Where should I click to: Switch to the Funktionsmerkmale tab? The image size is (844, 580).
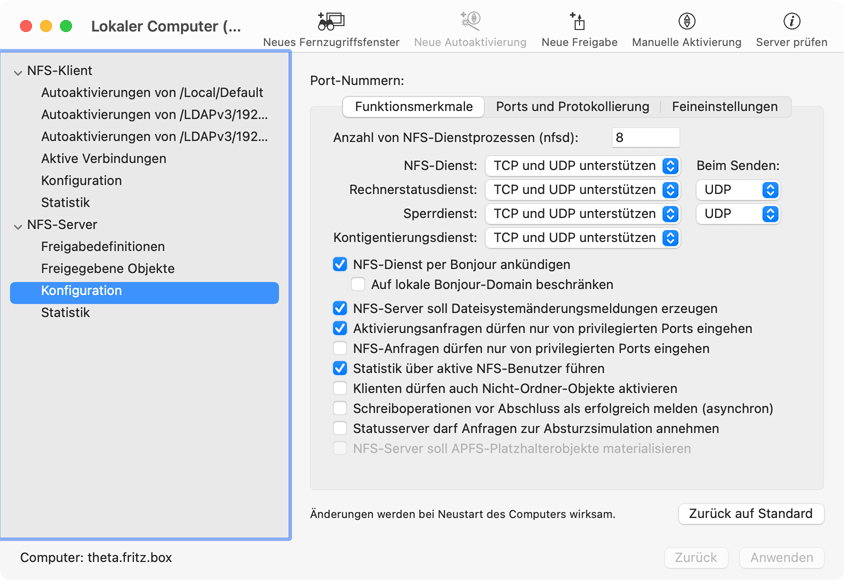pyautogui.click(x=413, y=107)
